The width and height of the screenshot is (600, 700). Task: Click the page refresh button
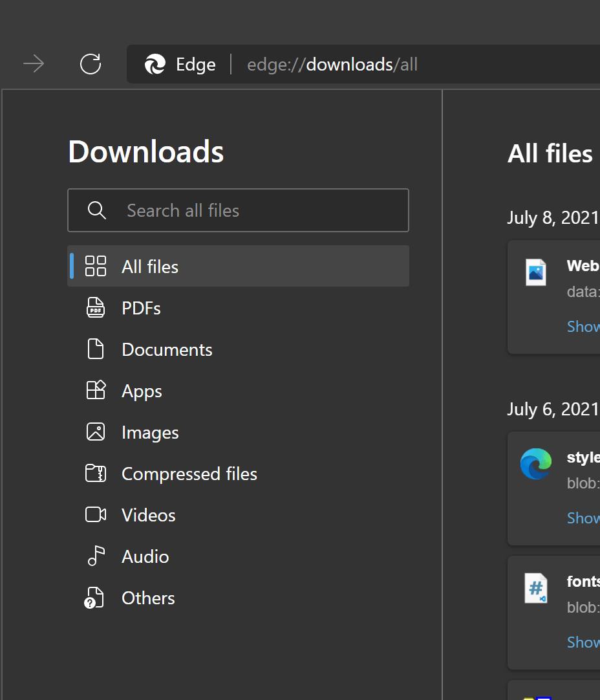(x=90, y=64)
